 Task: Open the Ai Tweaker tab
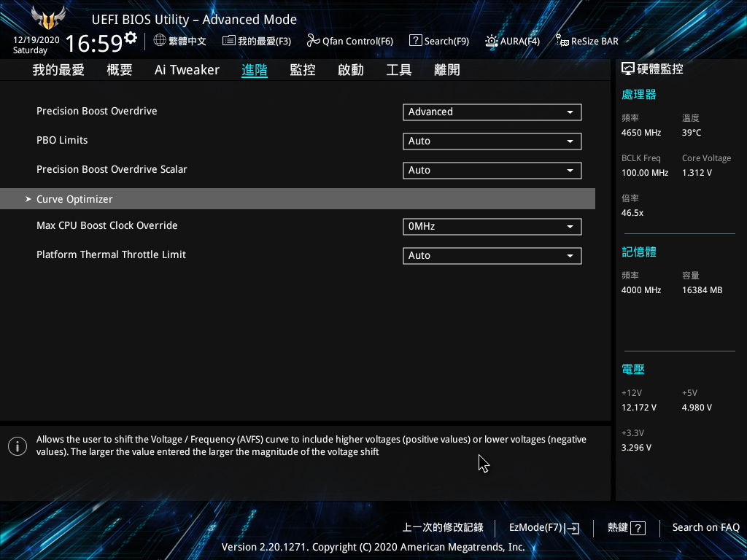(187, 70)
